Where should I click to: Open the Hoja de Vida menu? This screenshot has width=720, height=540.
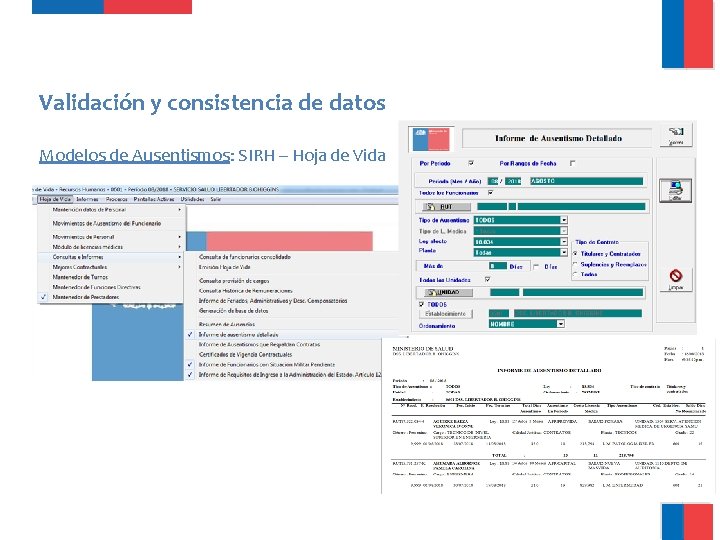pyautogui.click(x=55, y=199)
